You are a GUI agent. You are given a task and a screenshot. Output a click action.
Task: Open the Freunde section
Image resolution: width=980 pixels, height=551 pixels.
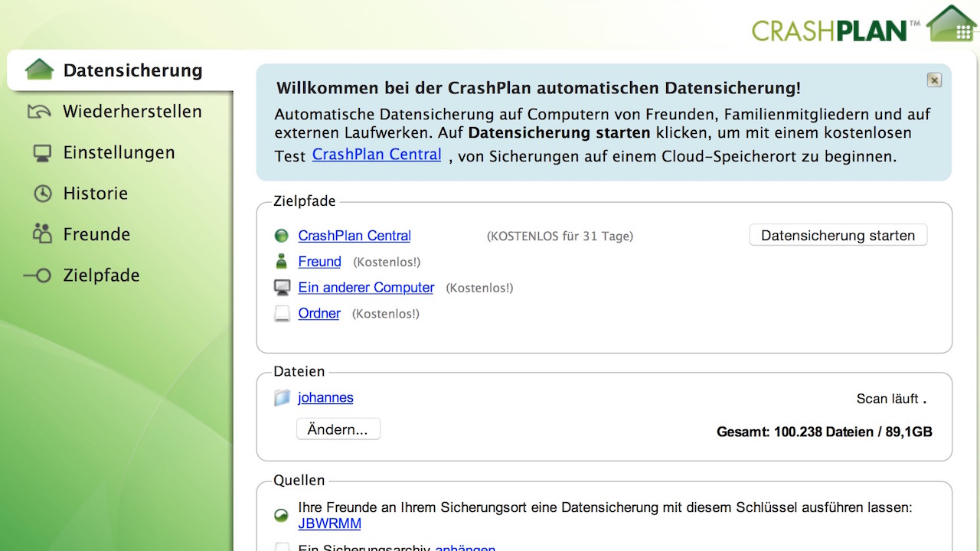coord(96,234)
